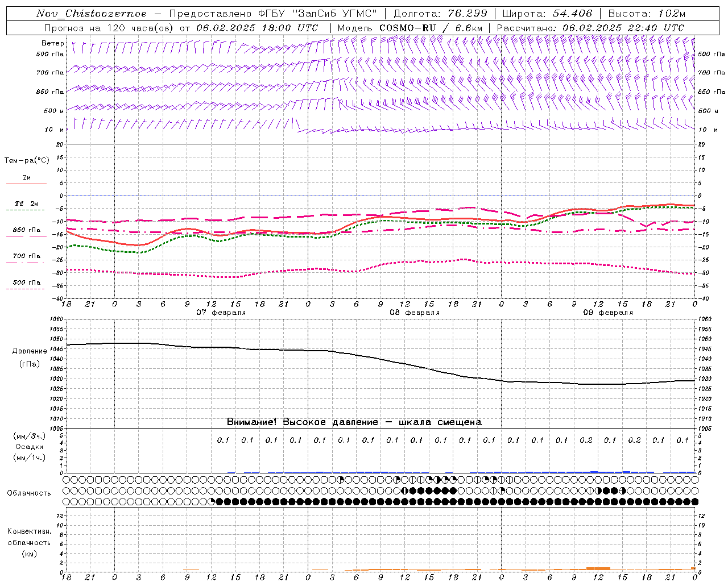Screen dimensions: 728x582
Task: Click the '(мм/1ч.)' units label
Action: tap(30, 458)
